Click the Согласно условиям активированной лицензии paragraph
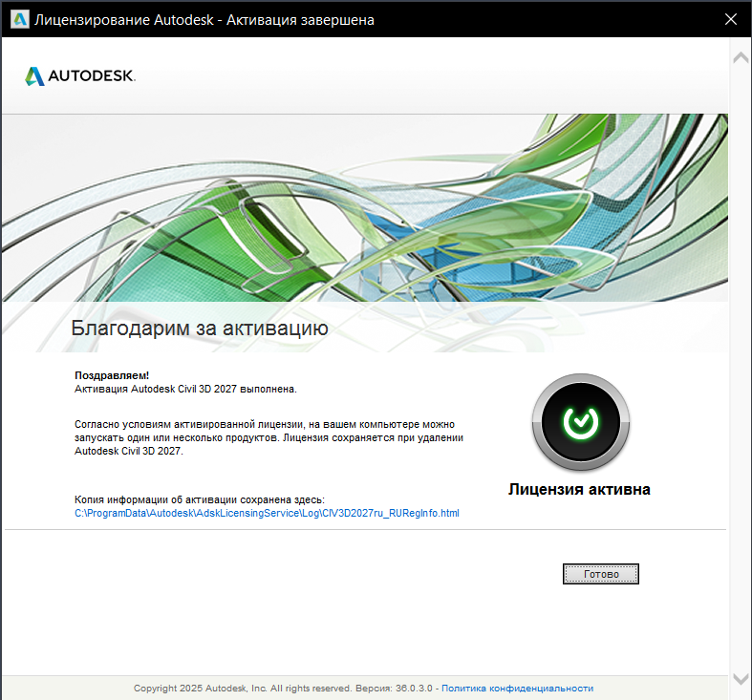752x700 pixels. [269, 437]
